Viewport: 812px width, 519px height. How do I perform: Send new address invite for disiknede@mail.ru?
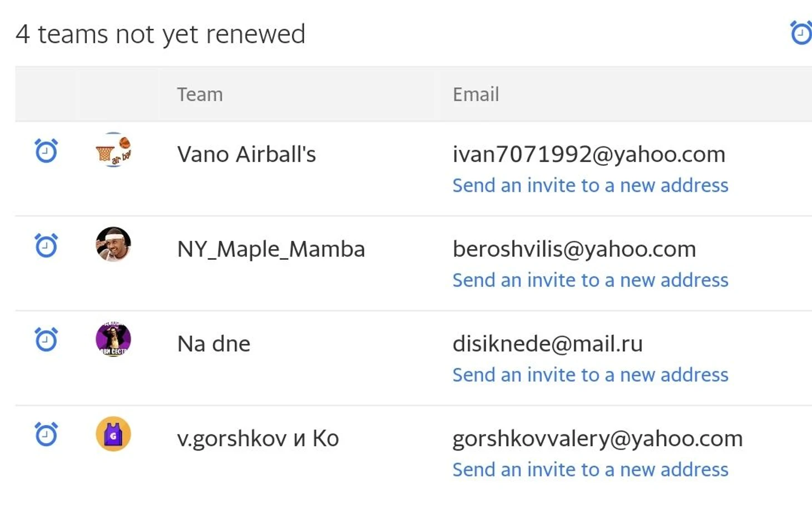tap(590, 374)
